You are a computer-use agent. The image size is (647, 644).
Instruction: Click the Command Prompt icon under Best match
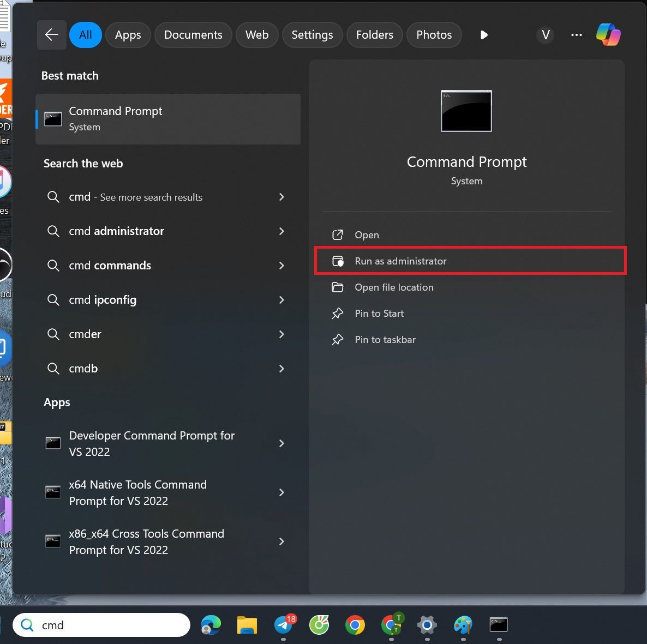pyautogui.click(x=52, y=118)
